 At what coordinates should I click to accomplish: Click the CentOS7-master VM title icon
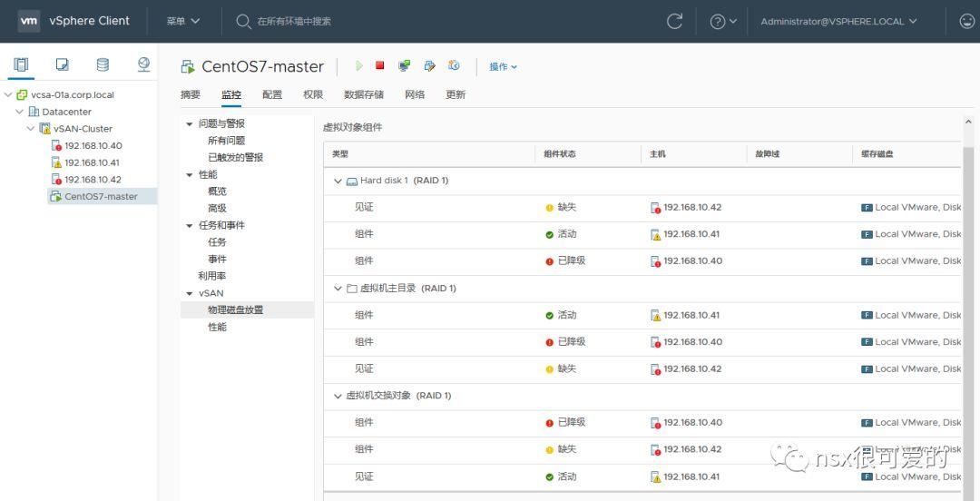pyautogui.click(x=188, y=66)
